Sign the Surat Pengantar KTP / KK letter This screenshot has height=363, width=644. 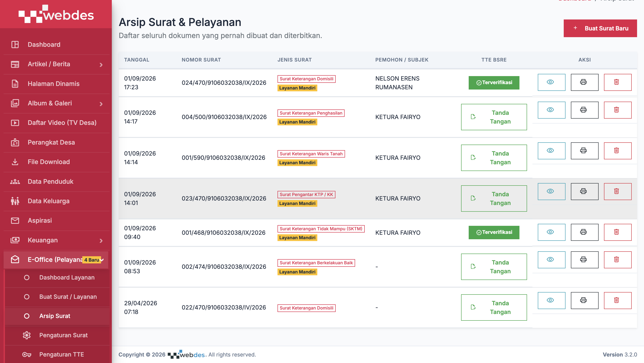[x=494, y=198]
